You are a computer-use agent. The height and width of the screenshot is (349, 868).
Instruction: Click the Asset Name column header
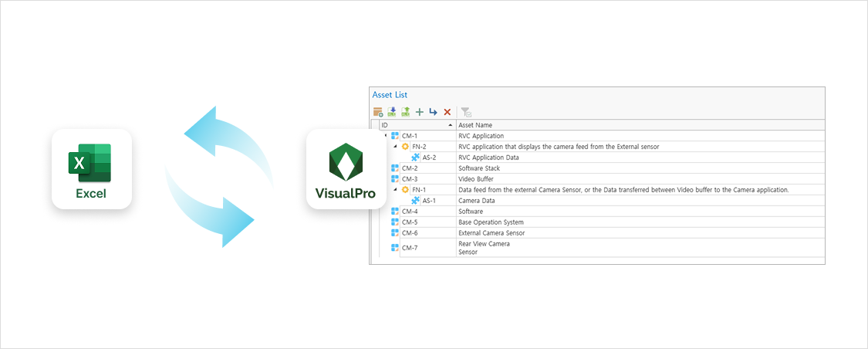click(x=640, y=125)
